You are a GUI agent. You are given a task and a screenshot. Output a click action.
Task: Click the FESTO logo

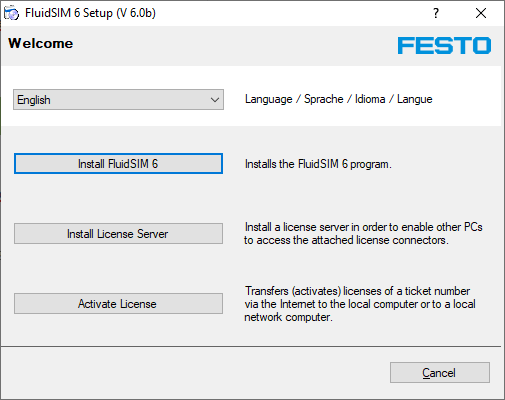click(x=444, y=46)
